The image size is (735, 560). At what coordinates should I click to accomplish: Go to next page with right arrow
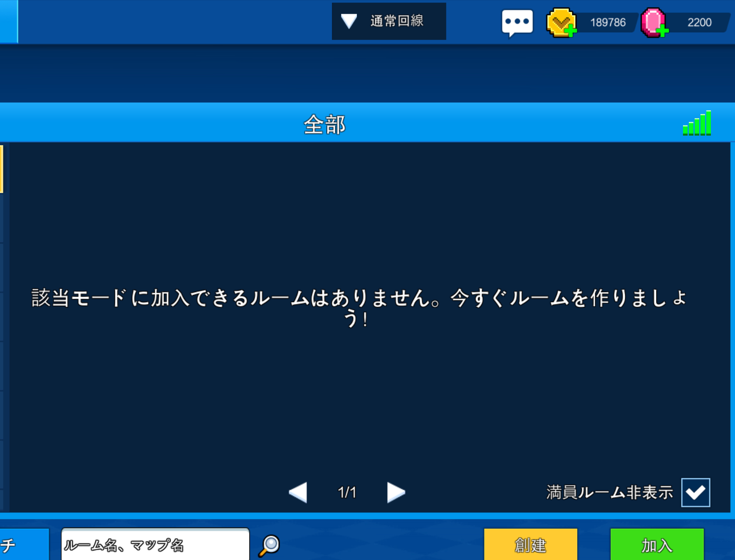tap(396, 493)
